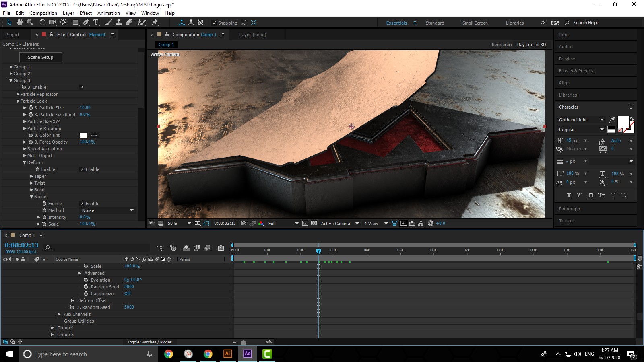Image resolution: width=644 pixels, height=362 pixels.
Task: Uncheck the Group 3 Enable checkbox
Action: pos(82,87)
